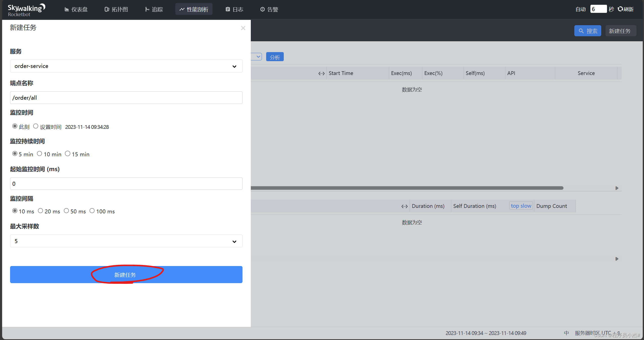644x340 pixels.
Task: Submit the blue 新建任务 button in form
Action: point(126,275)
